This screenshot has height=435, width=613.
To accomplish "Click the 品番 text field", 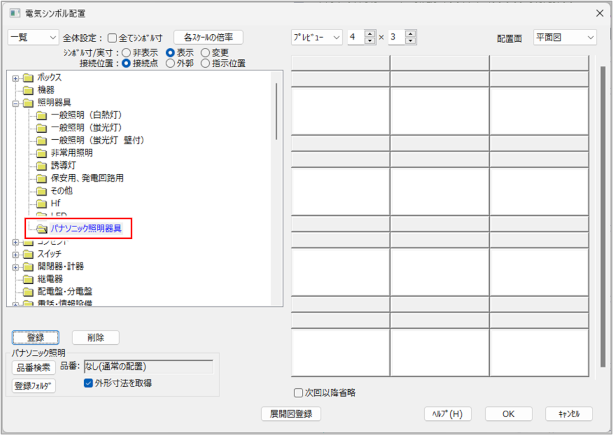I will tap(148, 367).
